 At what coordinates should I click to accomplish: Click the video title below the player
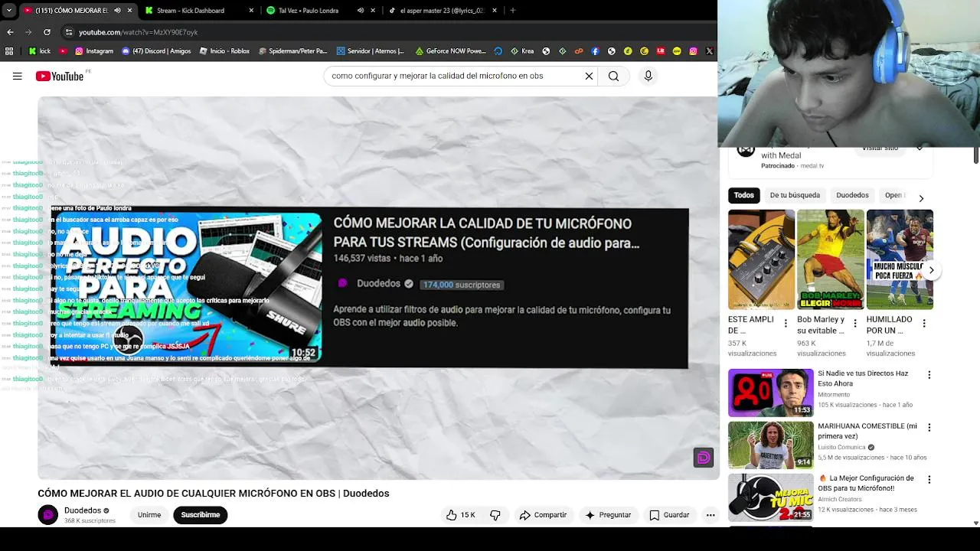tap(214, 494)
